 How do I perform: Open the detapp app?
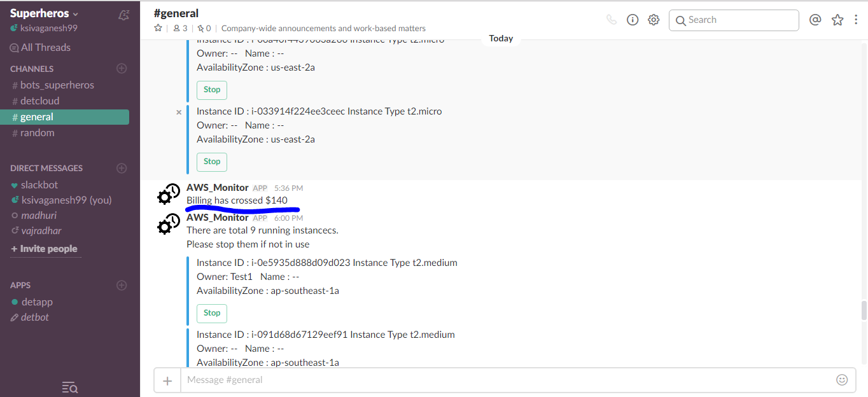click(32, 302)
